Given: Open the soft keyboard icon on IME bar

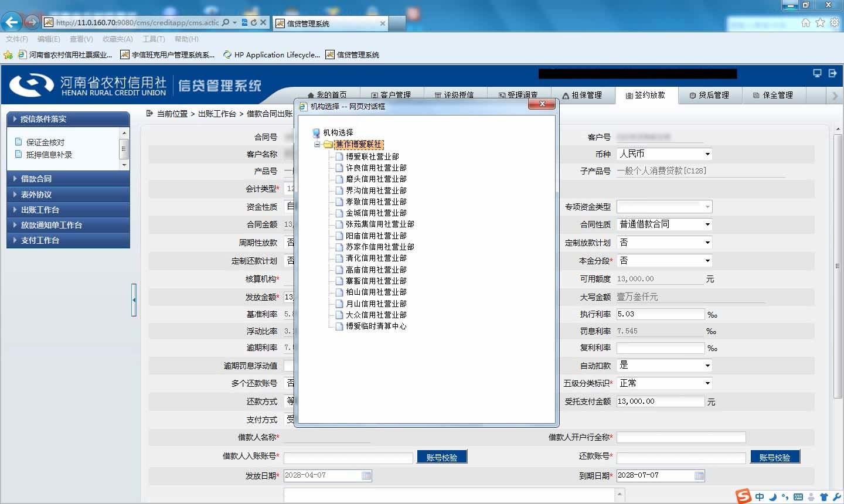Looking at the screenshot, I should click(x=798, y=497).
